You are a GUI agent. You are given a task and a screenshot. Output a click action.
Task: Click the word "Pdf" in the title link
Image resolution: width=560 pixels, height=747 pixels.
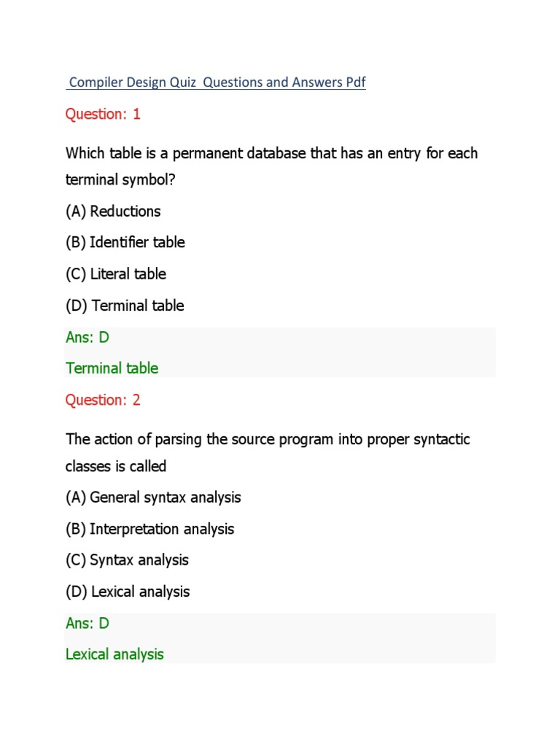[x=356, y=82]
